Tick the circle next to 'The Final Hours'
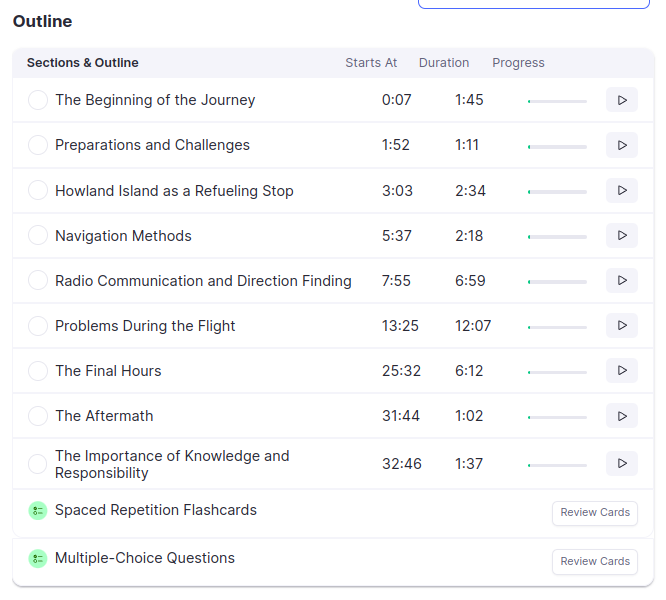This screenshot has height=600, width=666. (38, 370)
